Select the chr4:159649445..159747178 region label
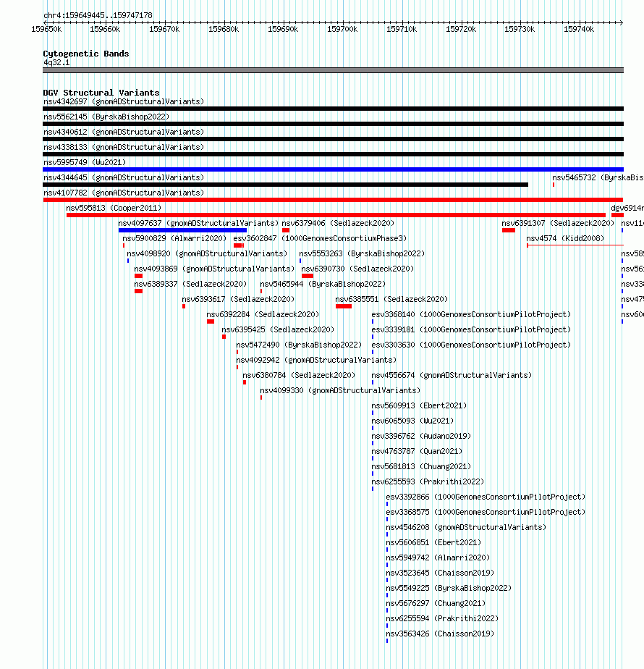Image resolution: width=644 pixels, height=669 pixels. 98,15
